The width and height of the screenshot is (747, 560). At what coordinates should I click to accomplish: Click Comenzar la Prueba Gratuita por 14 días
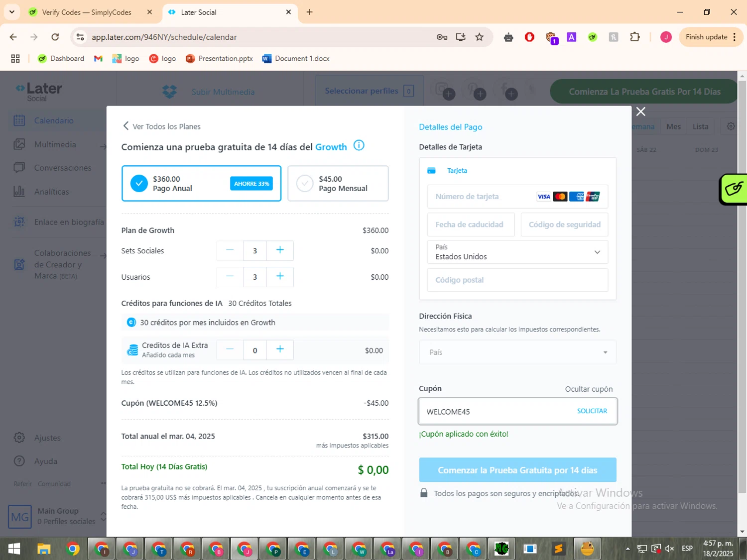click(517, 470)
